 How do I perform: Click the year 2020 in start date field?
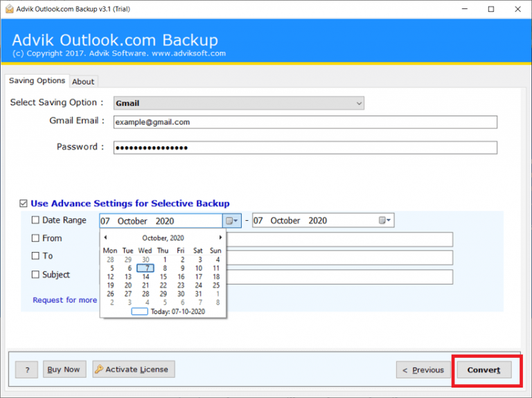pos(165,221)
